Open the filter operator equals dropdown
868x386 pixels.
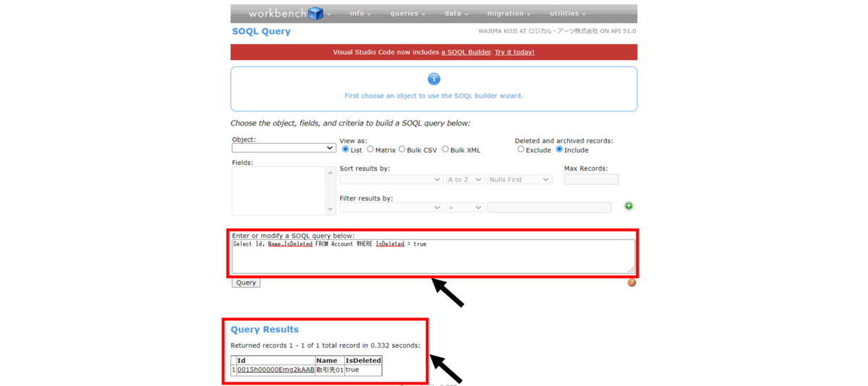pos(465,207)
